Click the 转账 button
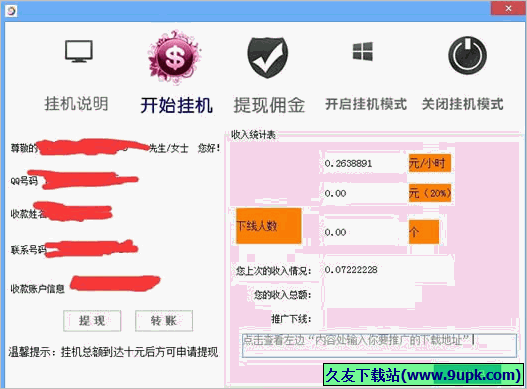 coord(164,321)
